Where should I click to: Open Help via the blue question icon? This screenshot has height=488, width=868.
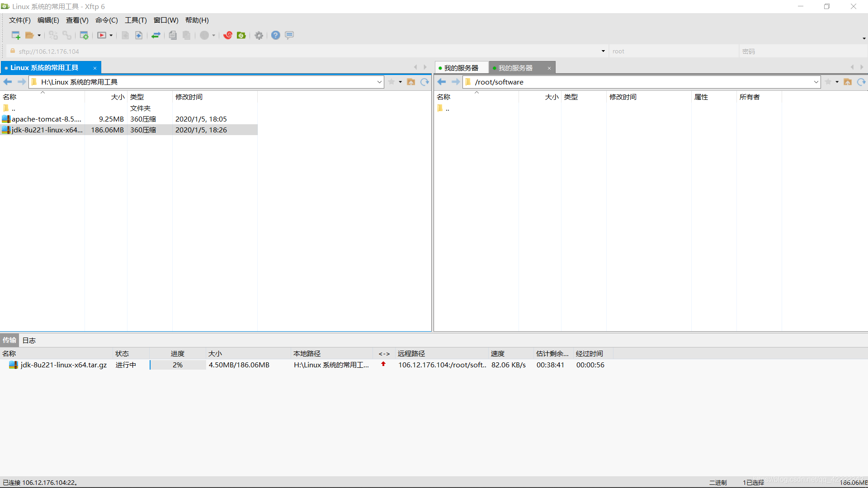click(x=276, y=35)
